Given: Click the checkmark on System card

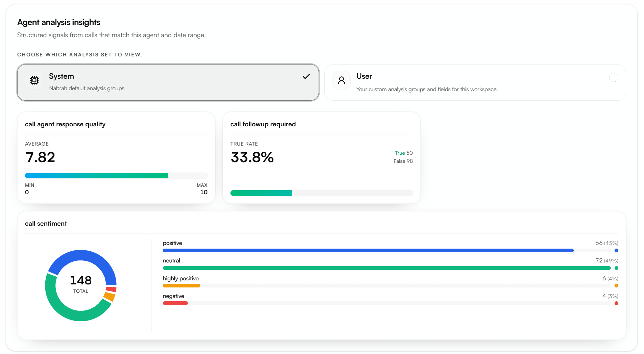Looking at the screenshot, I should tap(306, 76).
